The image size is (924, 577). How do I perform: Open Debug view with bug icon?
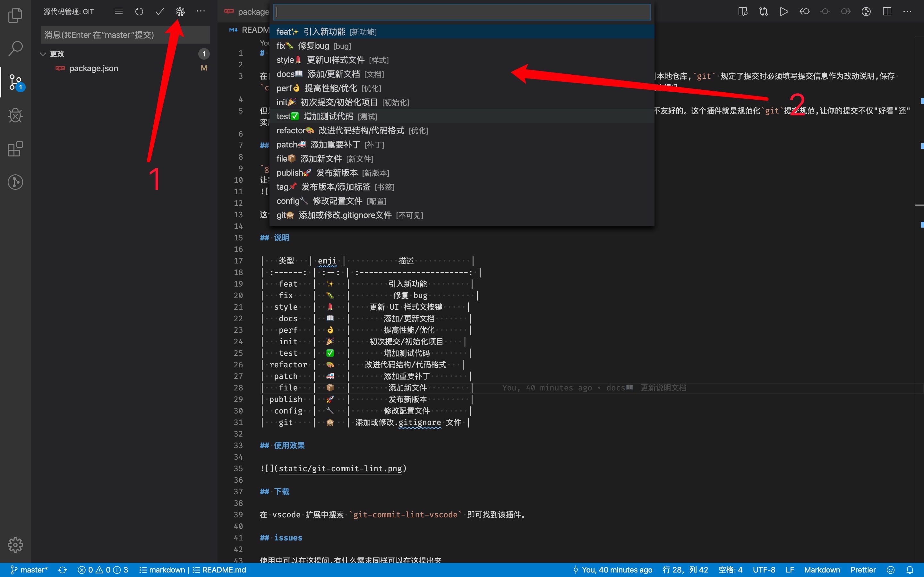[15, 115]
